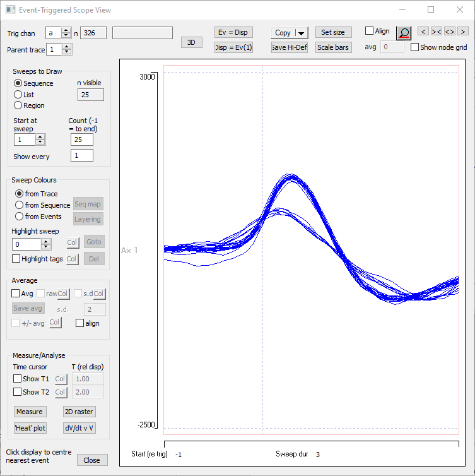Open the Trig chan spinner control
The height and width of the screenshot is (476, 475).
tap(67, 33)
